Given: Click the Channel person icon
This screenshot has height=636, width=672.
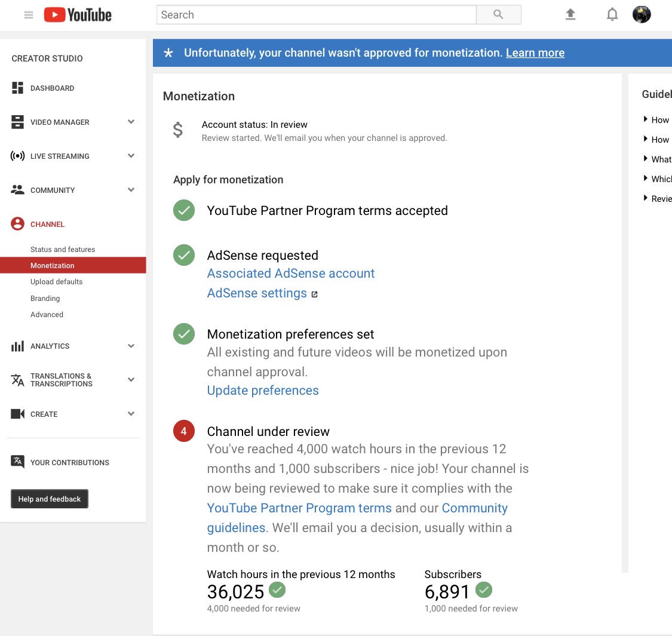Looking at the screenshot, I should (x=17, y=224).
